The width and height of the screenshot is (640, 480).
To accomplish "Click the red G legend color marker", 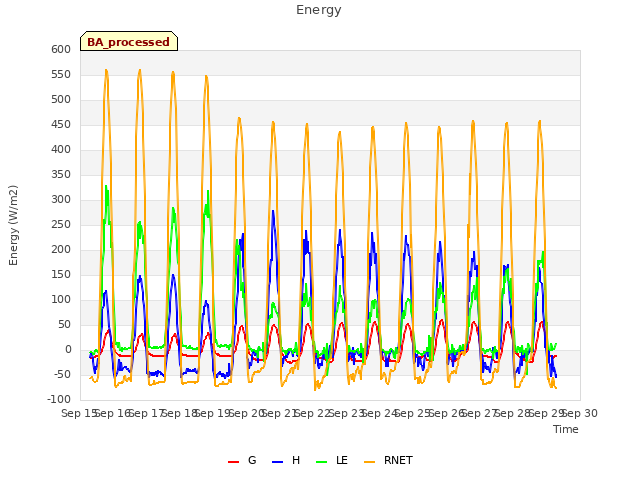I will 233,462.
